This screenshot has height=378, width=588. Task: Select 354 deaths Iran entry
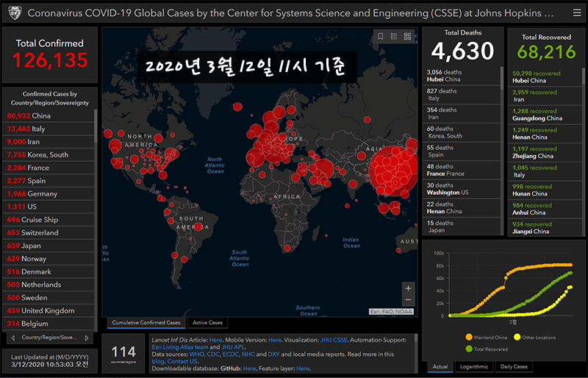pyautogui.click(x=462, y=113)
